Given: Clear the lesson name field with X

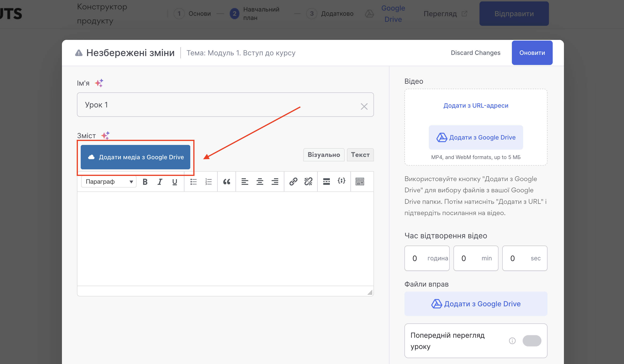Looking at the screenshot, I should click(364, 106).
